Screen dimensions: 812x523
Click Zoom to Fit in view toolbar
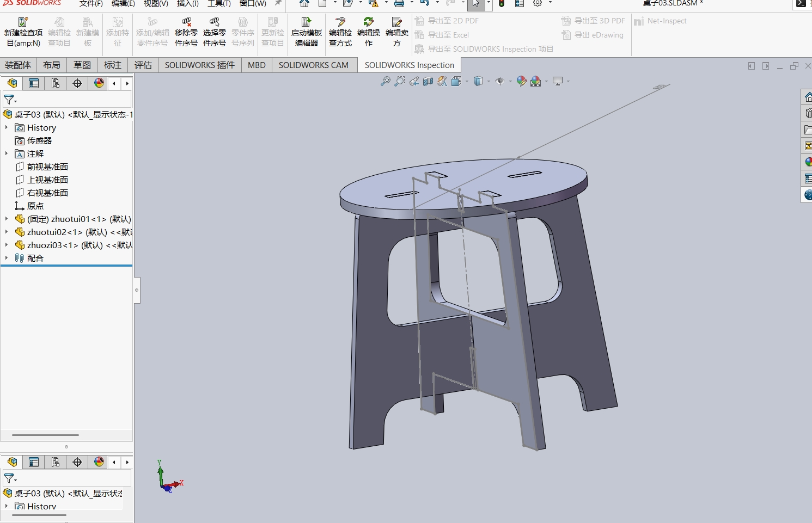(386, 82)
